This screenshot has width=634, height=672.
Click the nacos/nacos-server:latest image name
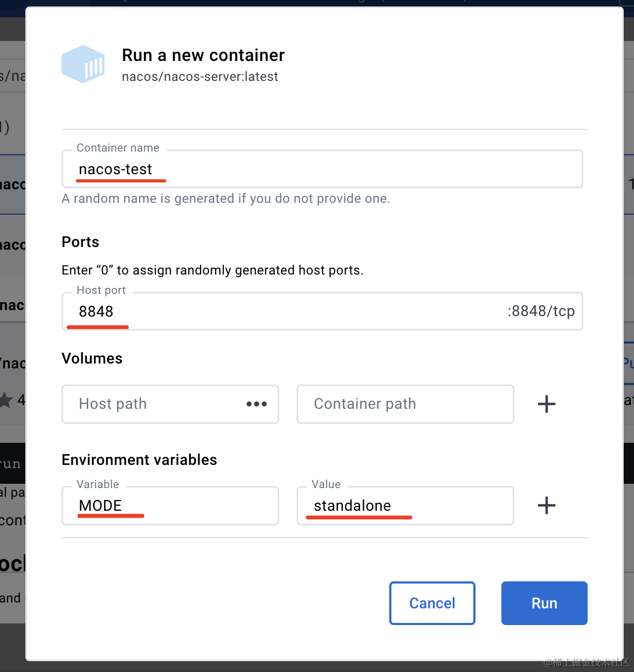(200, 77)
